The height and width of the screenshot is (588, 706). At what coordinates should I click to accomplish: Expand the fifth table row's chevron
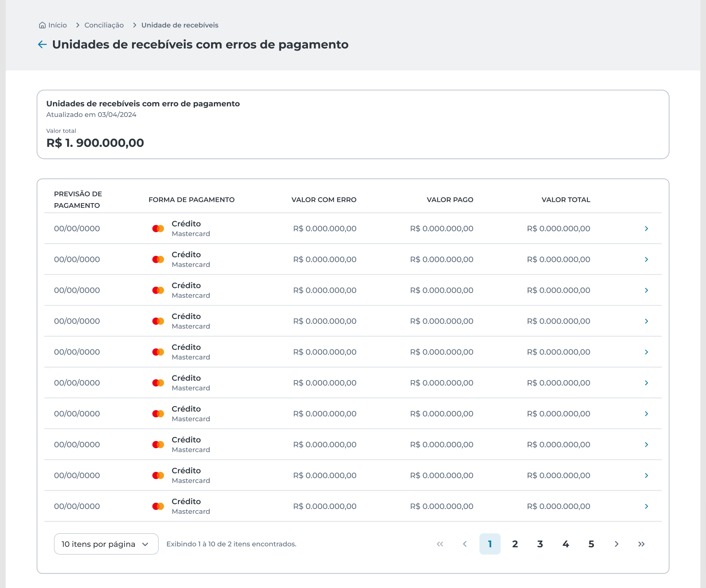(x=647, y=352)
